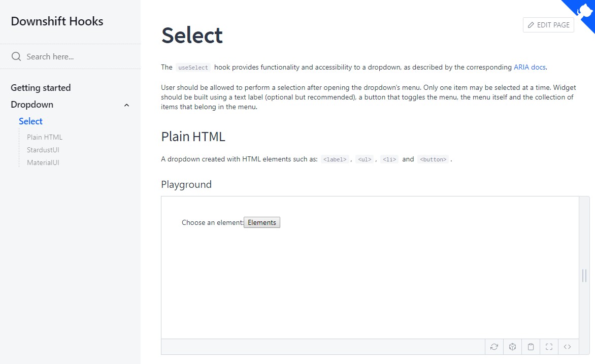This screenshot has height=364, width=595.
Task: Select Getting started in the sidebar
Action: click(x=41, y=87)
